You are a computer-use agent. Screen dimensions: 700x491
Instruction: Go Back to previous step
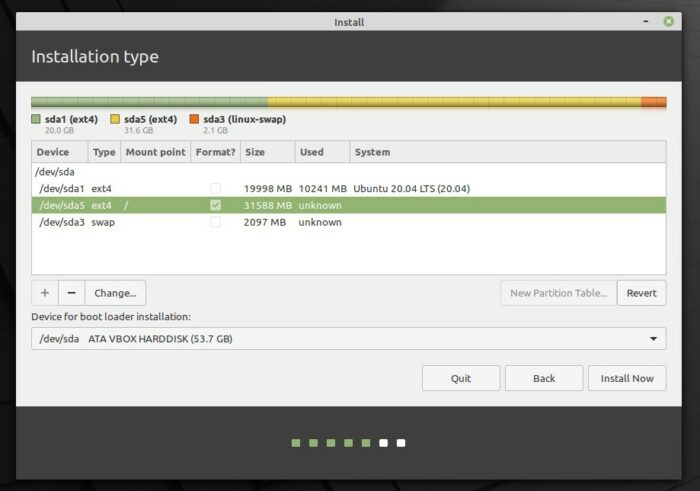pyautogui.click(x=544, y=378)
